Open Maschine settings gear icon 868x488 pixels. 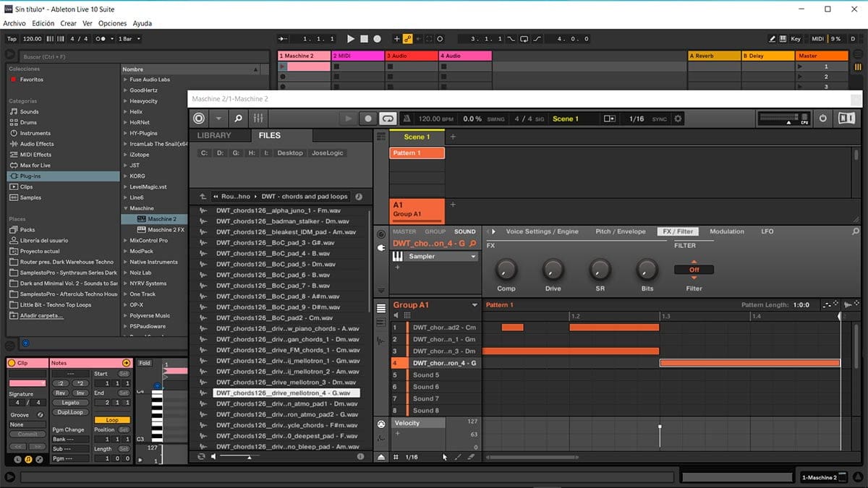[x=678, y=119]
